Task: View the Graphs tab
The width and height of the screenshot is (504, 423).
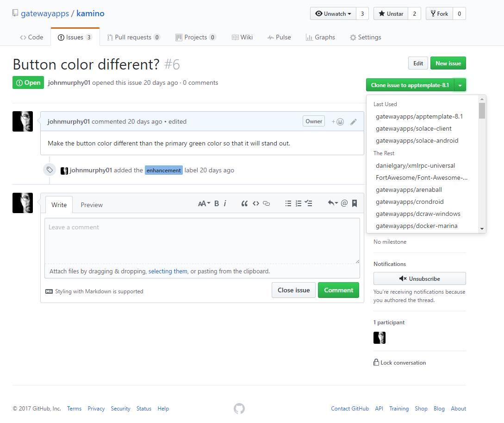Action: tap(320, 38)
